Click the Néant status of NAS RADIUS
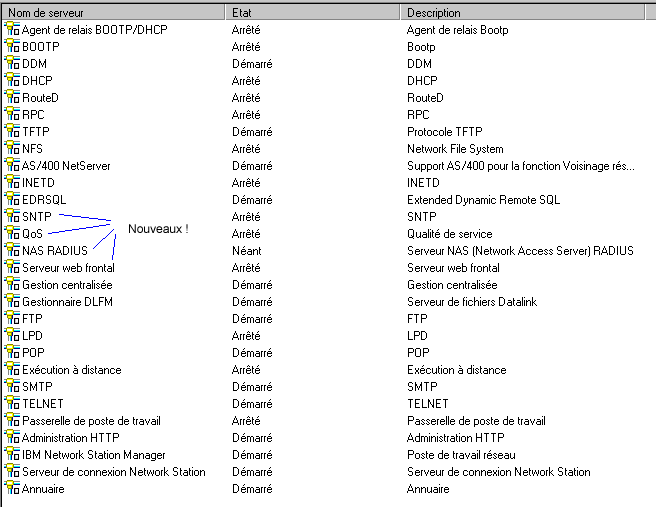Viewport: 656px width, 507px height. pos(247,251)
